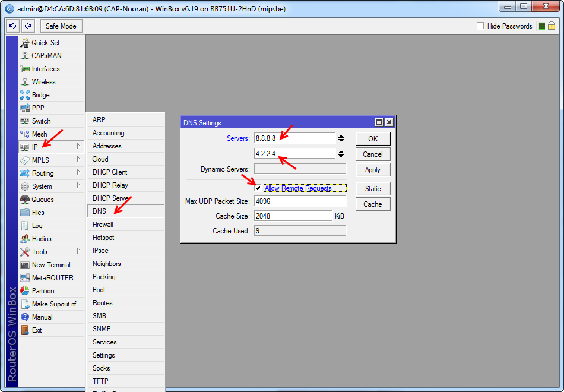The image size is (564, 392).
Task: Open Pool from IP submenu
Action: [125, 290]
